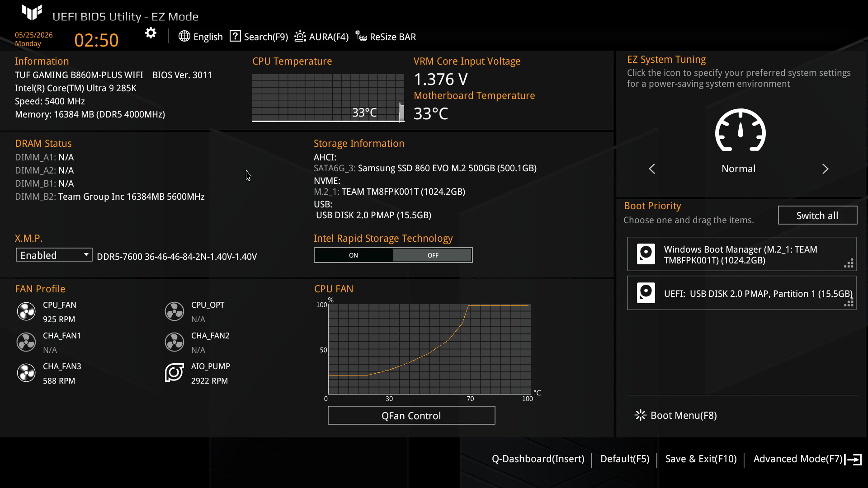Click Save & Exit(F10)
The width and height of the screenshot is (868, 488).
(x=701, y=459)
